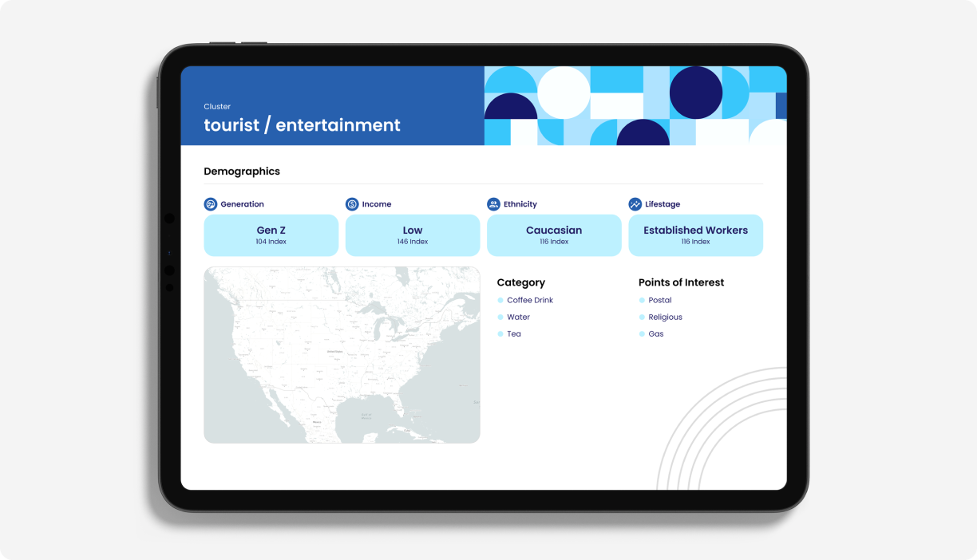Image resolution: width=977 pixels, height=560 pixels.
Task: Click the Religious point of interest
Action: pos(661,317)
